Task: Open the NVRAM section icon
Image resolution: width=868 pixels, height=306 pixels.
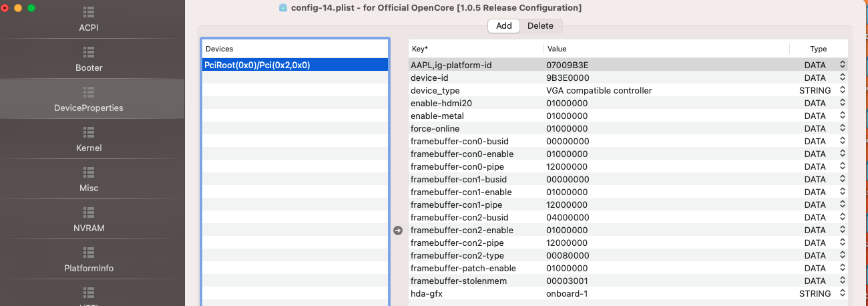Action: (x=89, y=212)
